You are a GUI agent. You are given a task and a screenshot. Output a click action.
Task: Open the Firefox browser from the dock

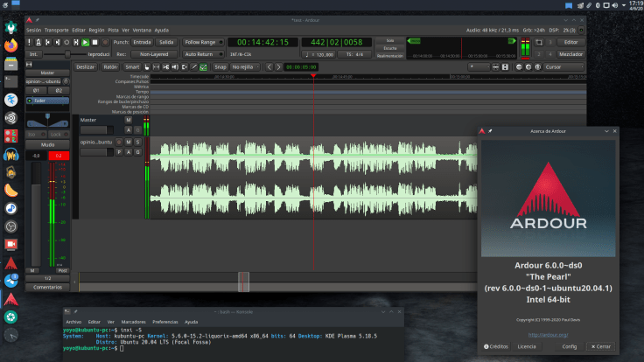click(10, 45)
